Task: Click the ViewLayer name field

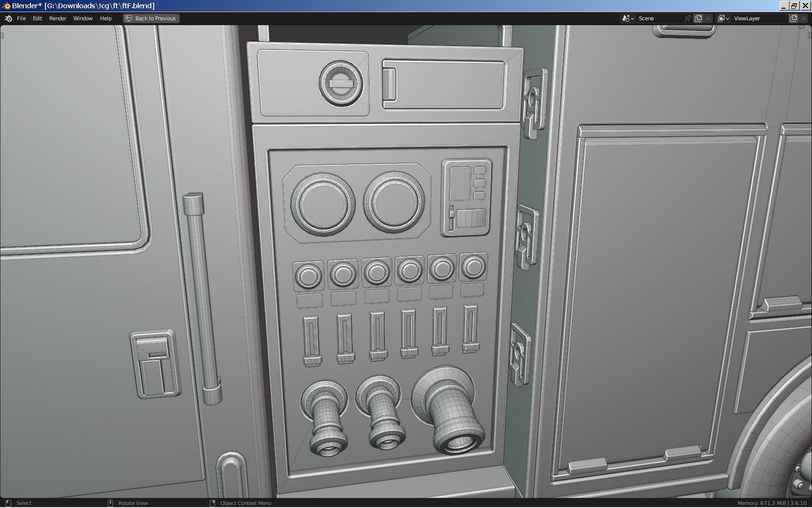Action: pos(759,18)
